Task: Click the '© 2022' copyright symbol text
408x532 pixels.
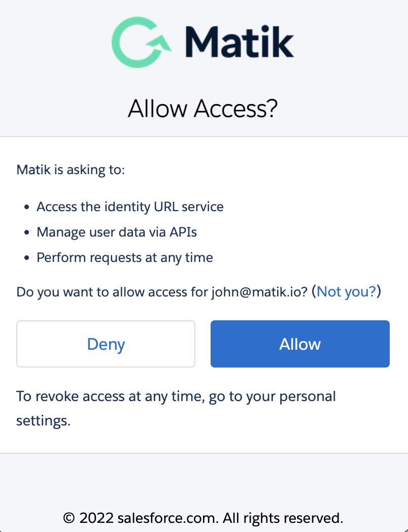Action: pos(88,518)
